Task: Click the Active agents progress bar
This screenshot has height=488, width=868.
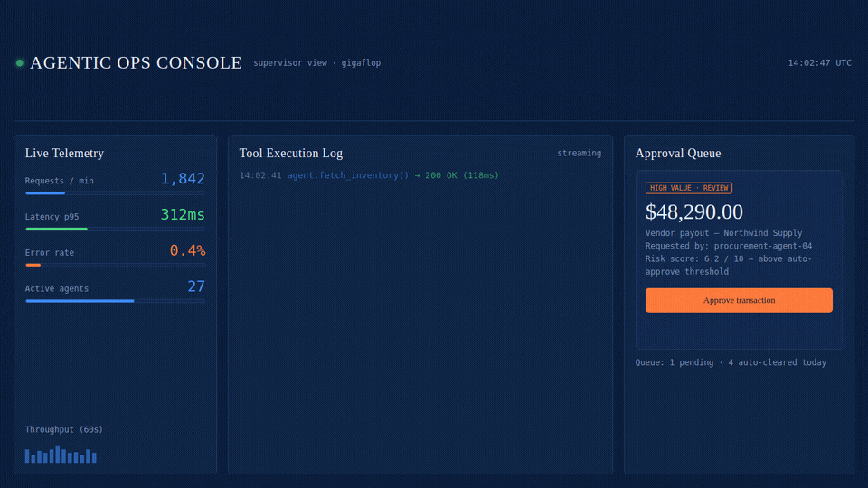Action: (x=115, y=301)
